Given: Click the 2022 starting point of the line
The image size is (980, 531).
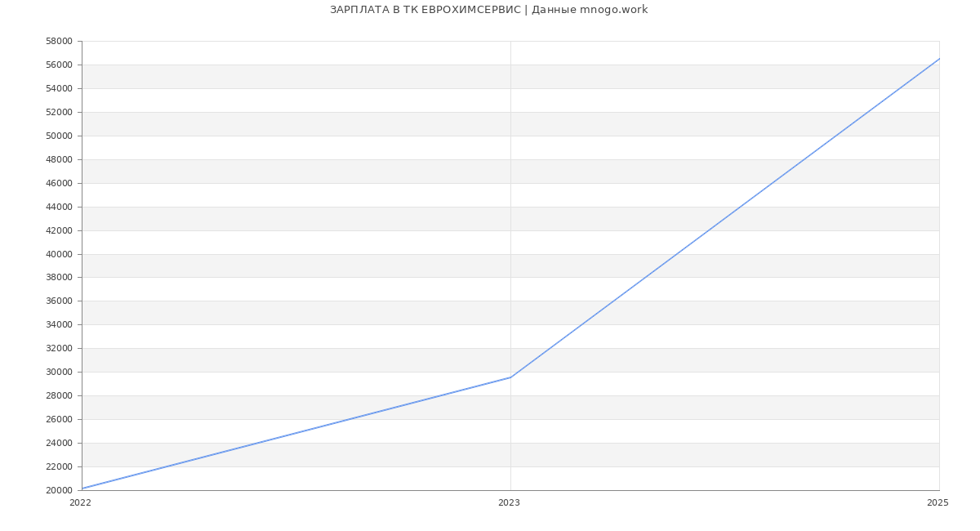Looking at the screenshot, I should [82, 489].
